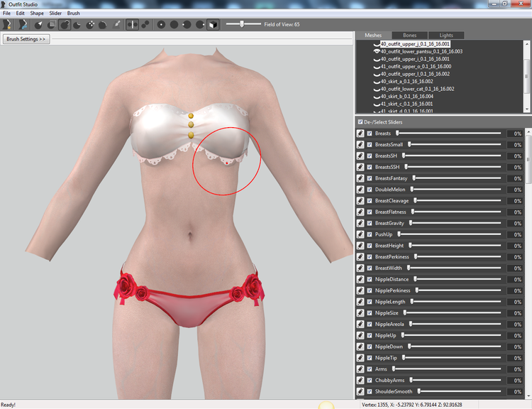The height and width of the screenshot is (409, 532).
Task: Show hidden 40_outfit_upper_i mesh via eye icon
Action: pos(377,60)
